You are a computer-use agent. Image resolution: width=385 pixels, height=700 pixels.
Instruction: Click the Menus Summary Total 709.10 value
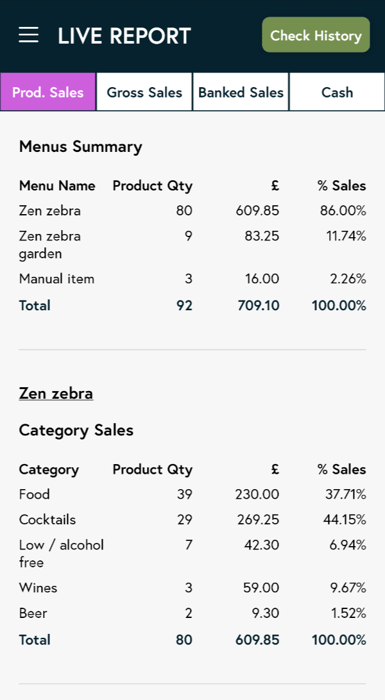pyautogui.click(x=258, y=306)
